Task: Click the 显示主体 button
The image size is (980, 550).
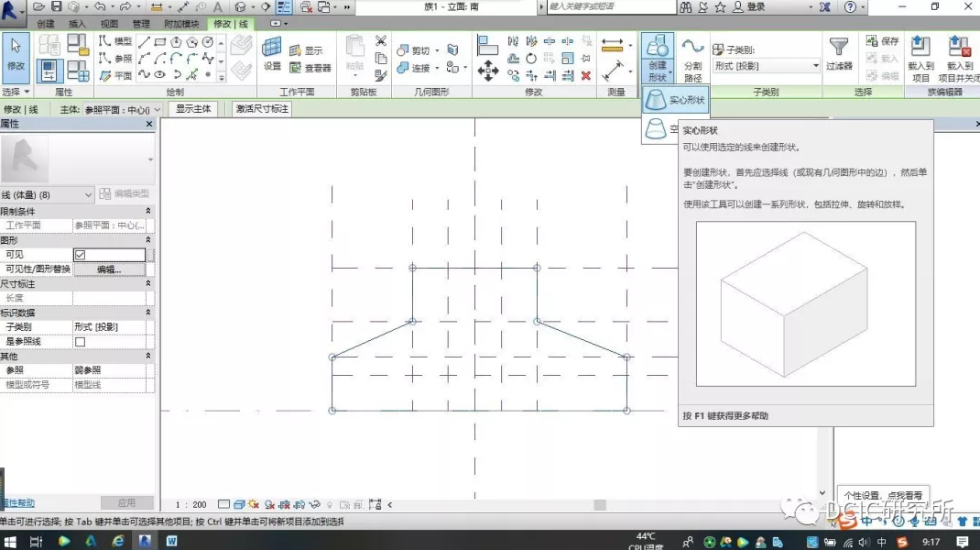Action: [x=193, y=109]
